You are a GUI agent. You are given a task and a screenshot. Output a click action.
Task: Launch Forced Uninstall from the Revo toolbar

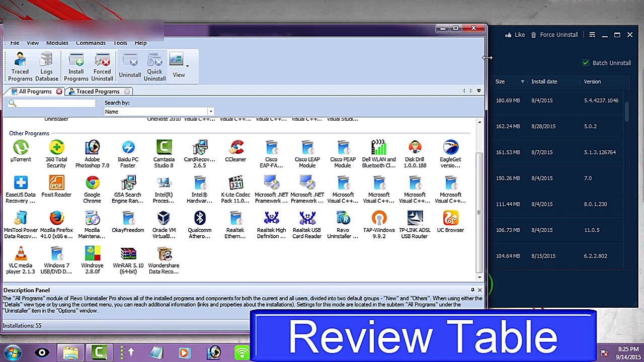coord(102,67)
